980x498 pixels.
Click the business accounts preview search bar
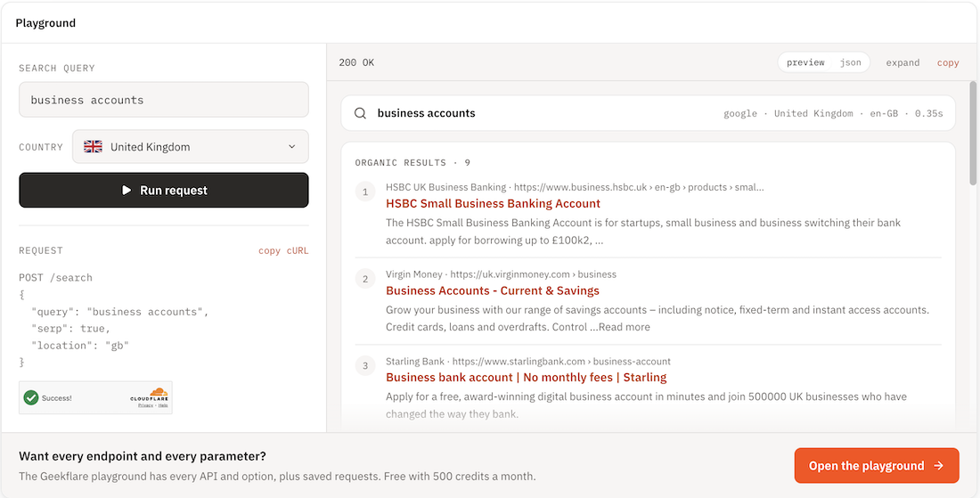point(648,113)
